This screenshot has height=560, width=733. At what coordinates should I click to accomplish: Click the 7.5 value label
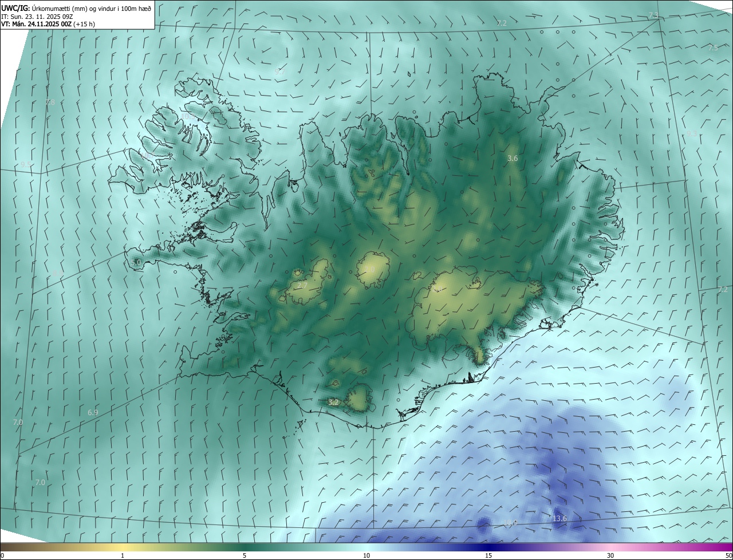pos(713,48)
